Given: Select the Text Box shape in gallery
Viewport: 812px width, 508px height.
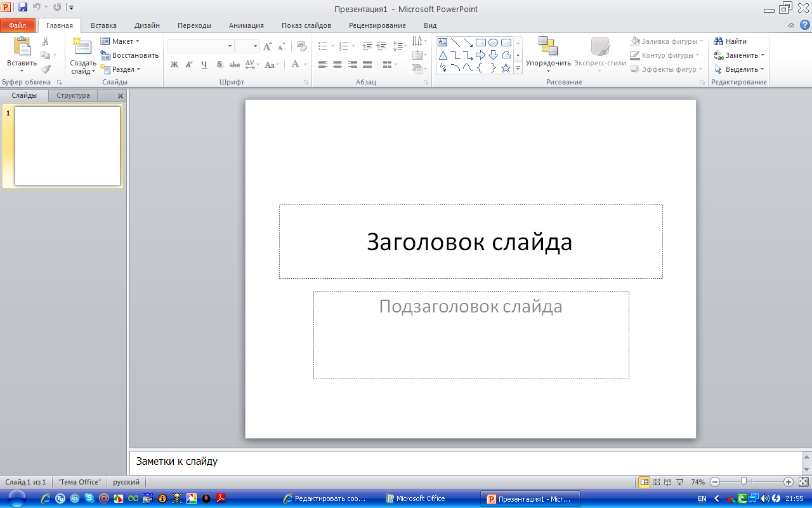Looking at the screenshot, I should coord(443,43).
